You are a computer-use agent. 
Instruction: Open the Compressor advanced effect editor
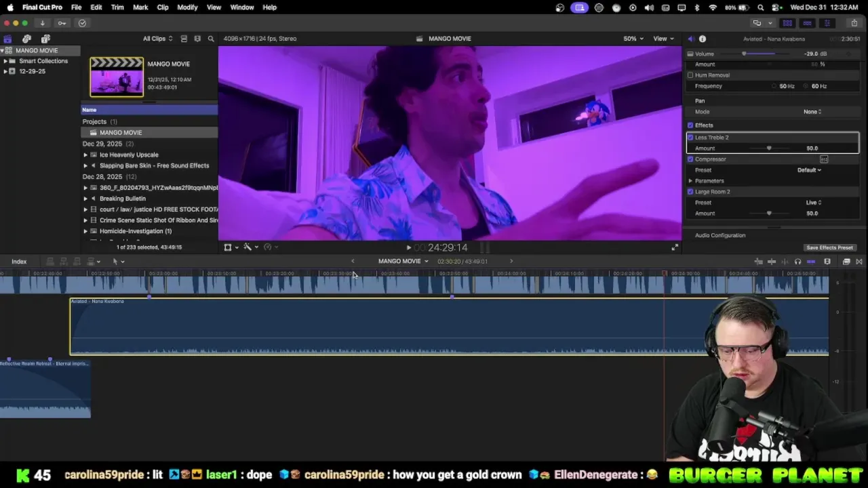[824, 159]
